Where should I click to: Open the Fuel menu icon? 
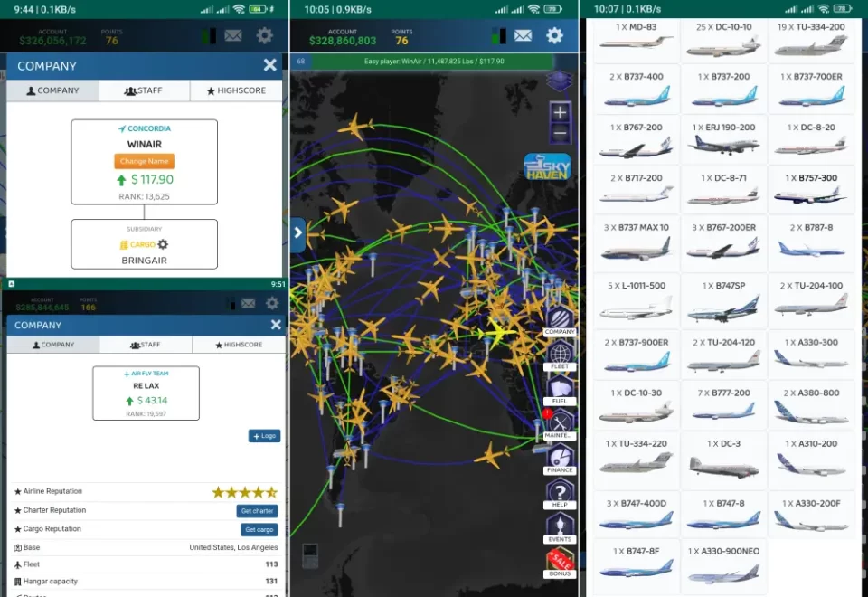(560, 389)
